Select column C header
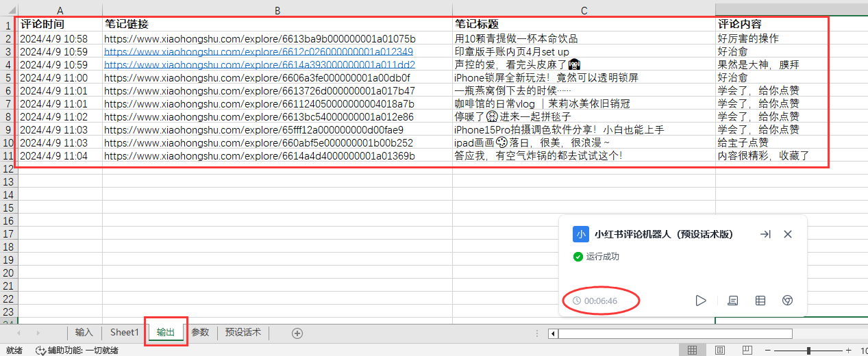The width and height of the screenshot is (868, 356). [584, 10]
